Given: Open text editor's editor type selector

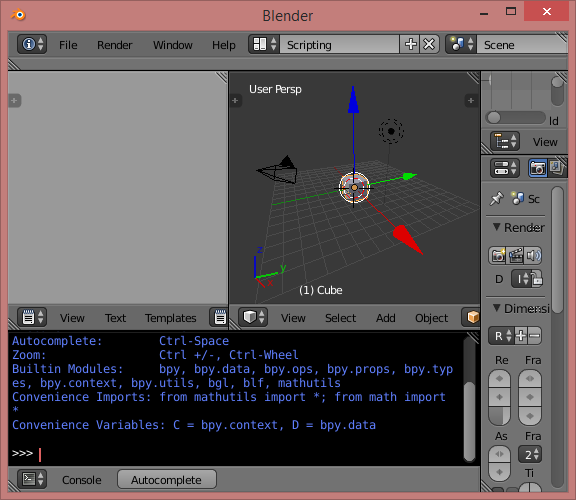Looking at the screenshot, I should [x=32, y=317].
